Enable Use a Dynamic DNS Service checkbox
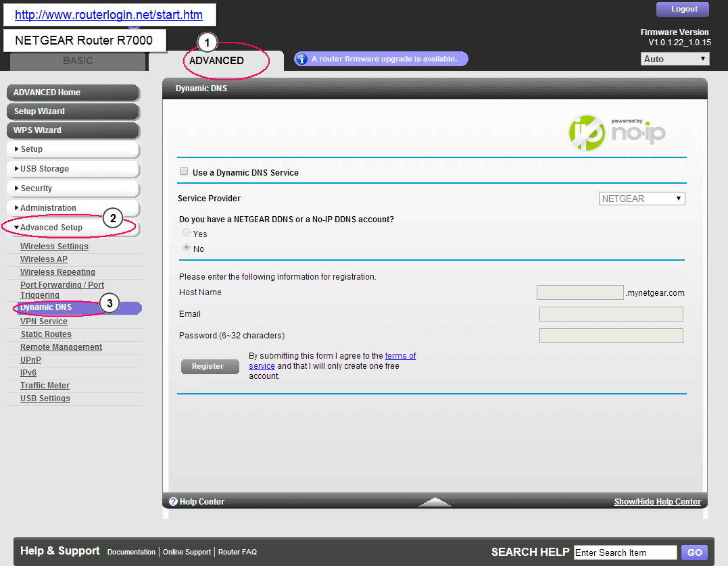This screenshot has width=728, height=566. click(184, 171)
